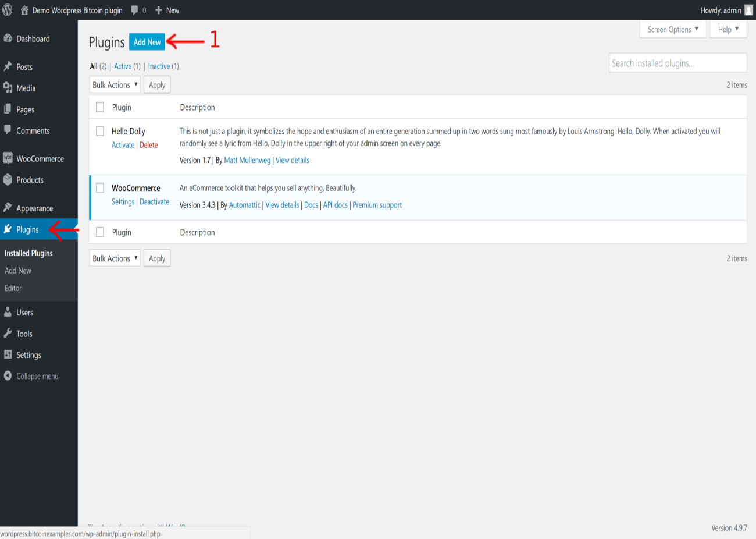
Task: View details for WooCommerce plugin
Action: (282, 205)
